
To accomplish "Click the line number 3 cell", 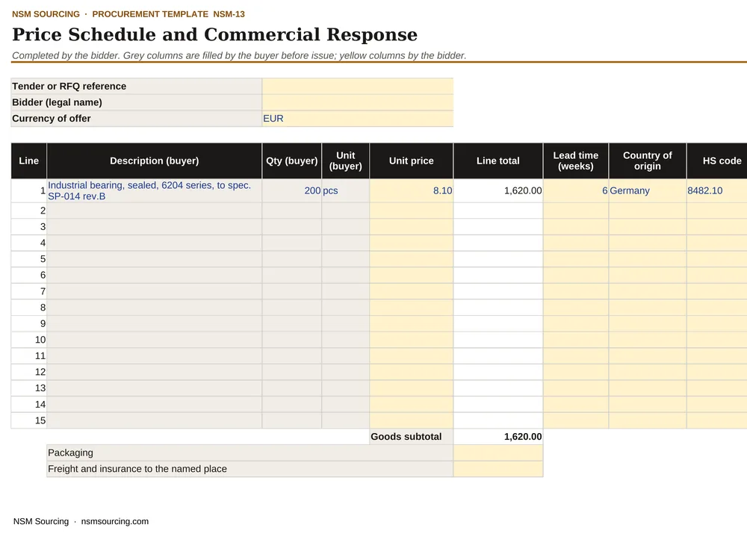I will 28,227.
